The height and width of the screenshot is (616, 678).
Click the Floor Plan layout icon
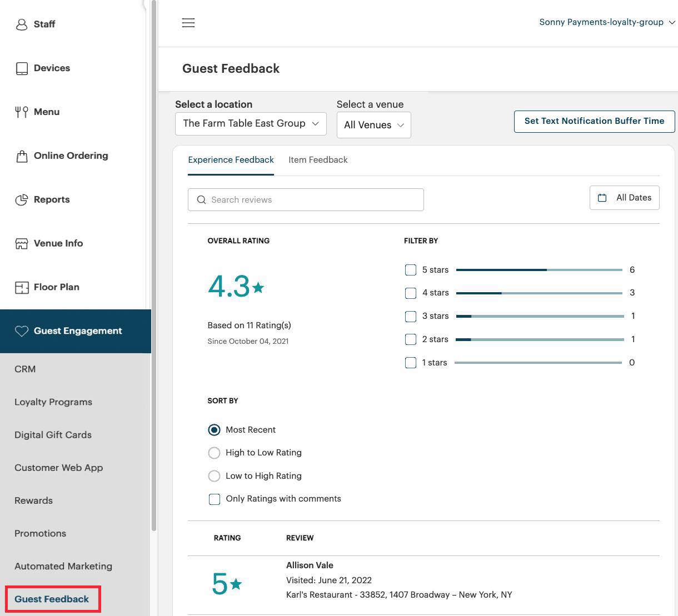[x=22, y=288]
